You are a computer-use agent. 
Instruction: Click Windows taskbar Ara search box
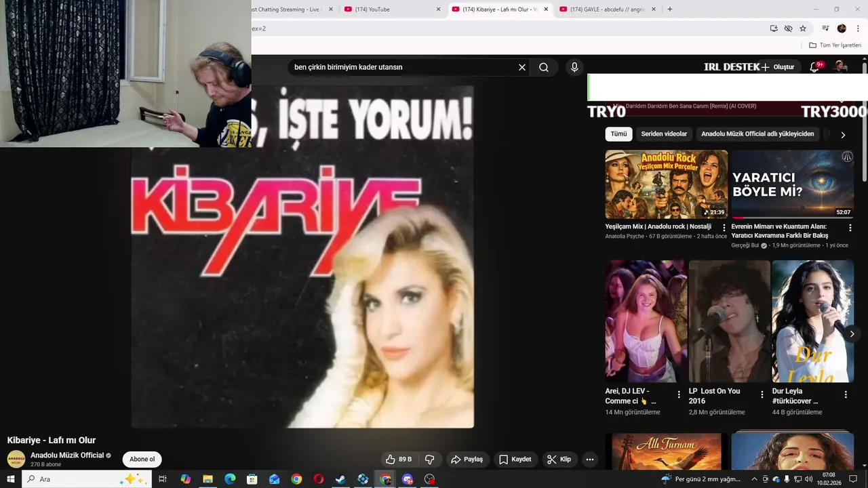[x=87, y=479]
